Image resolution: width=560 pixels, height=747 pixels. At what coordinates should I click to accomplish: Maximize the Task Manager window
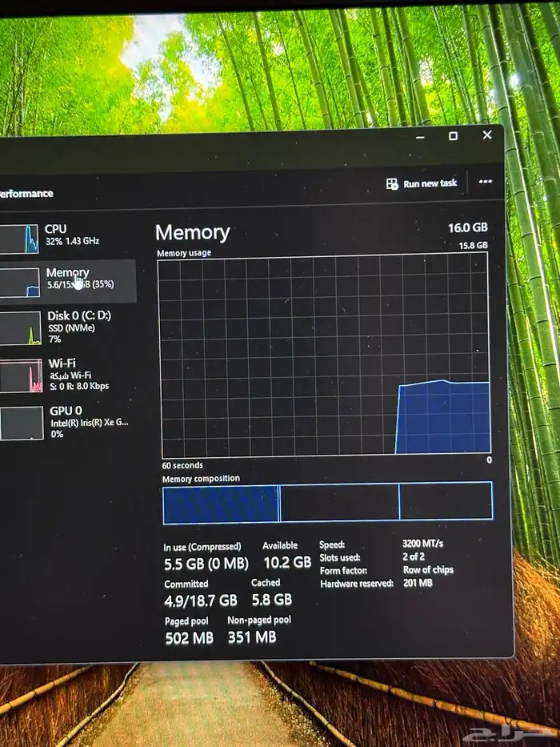[453, 136]
